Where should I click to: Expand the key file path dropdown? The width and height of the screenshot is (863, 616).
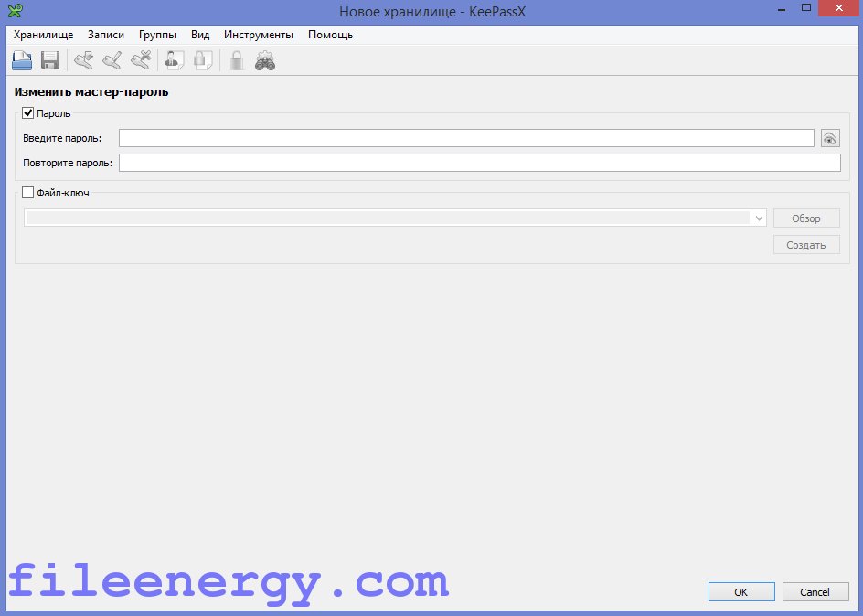759,218
